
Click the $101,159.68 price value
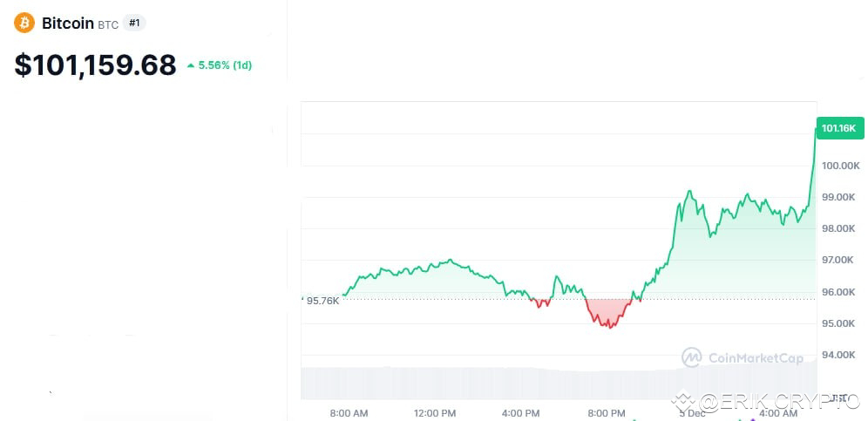point(95,65)
